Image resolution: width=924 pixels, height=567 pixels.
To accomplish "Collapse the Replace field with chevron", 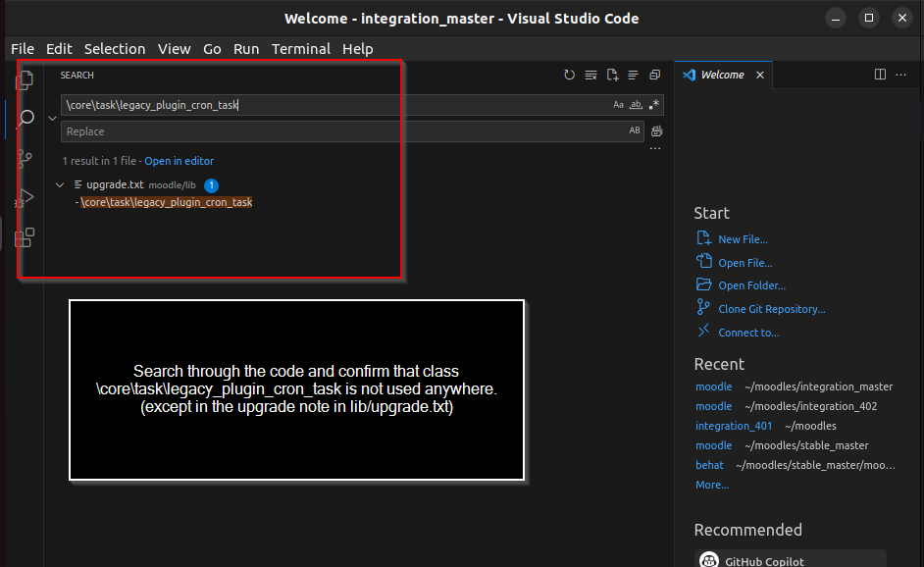I will pos(52,119).
